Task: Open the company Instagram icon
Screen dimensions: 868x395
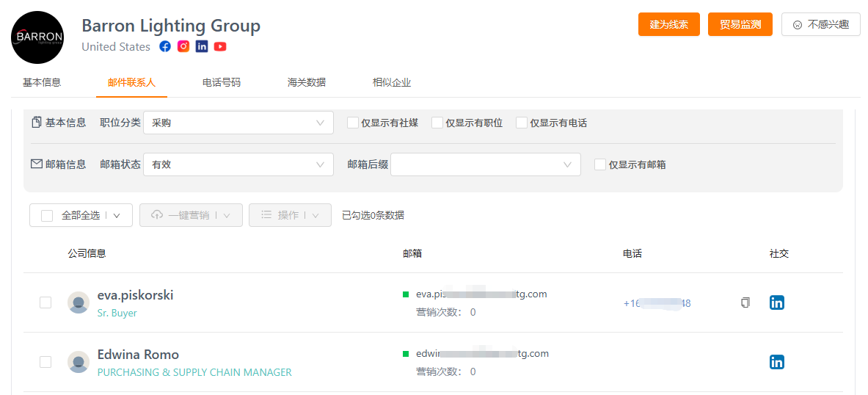Action: coord(183,46)
